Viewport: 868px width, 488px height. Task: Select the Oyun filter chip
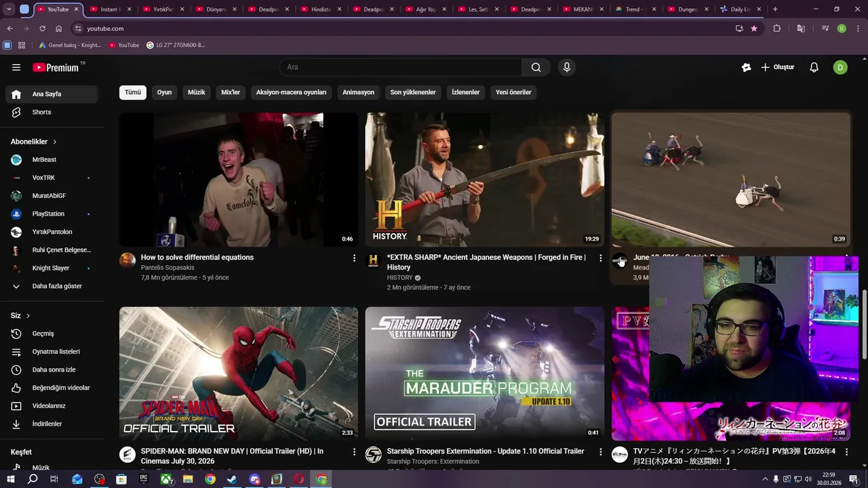pyautogui.click(x=164, y=92)
